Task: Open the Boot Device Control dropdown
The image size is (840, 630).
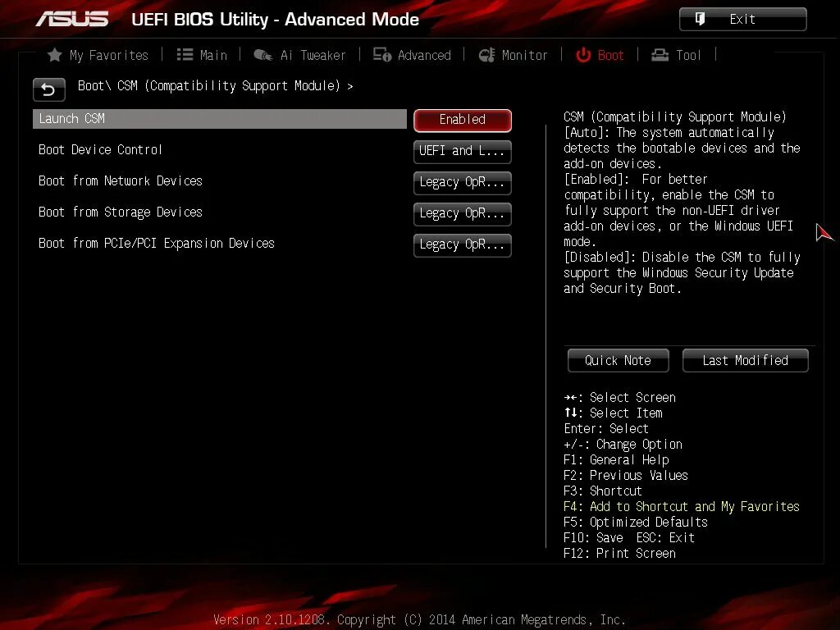Action: 463,152
